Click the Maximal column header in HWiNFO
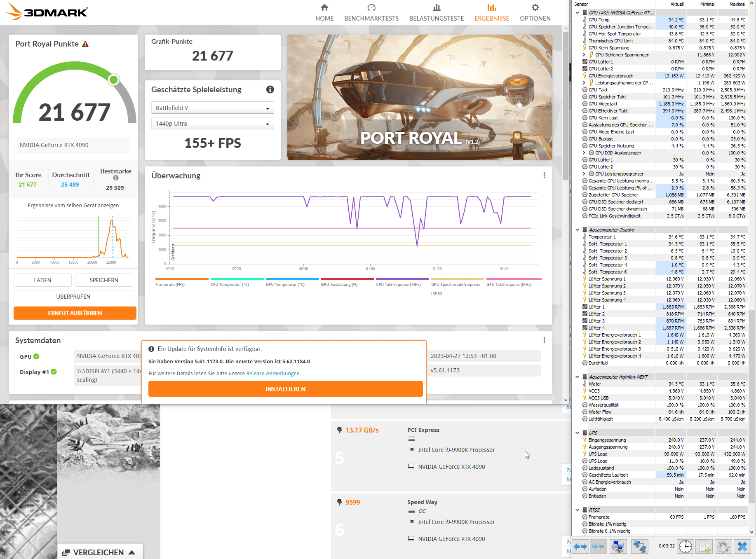 [733, 4]
